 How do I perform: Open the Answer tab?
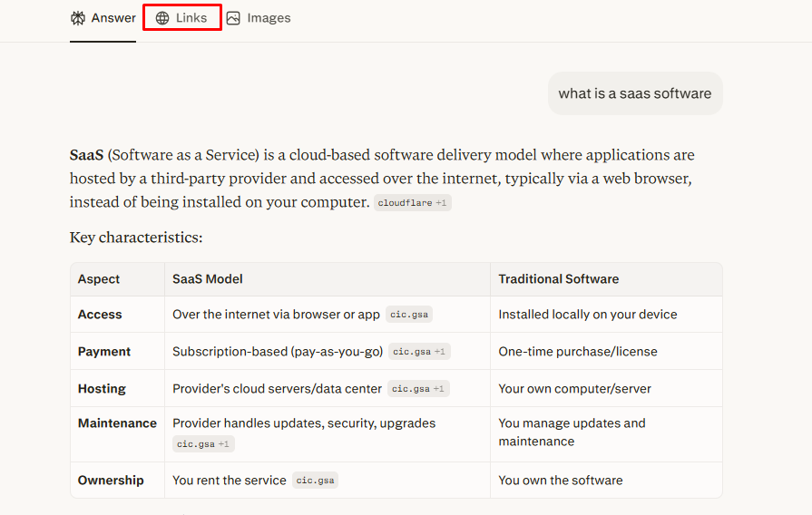tap(103, 18)
